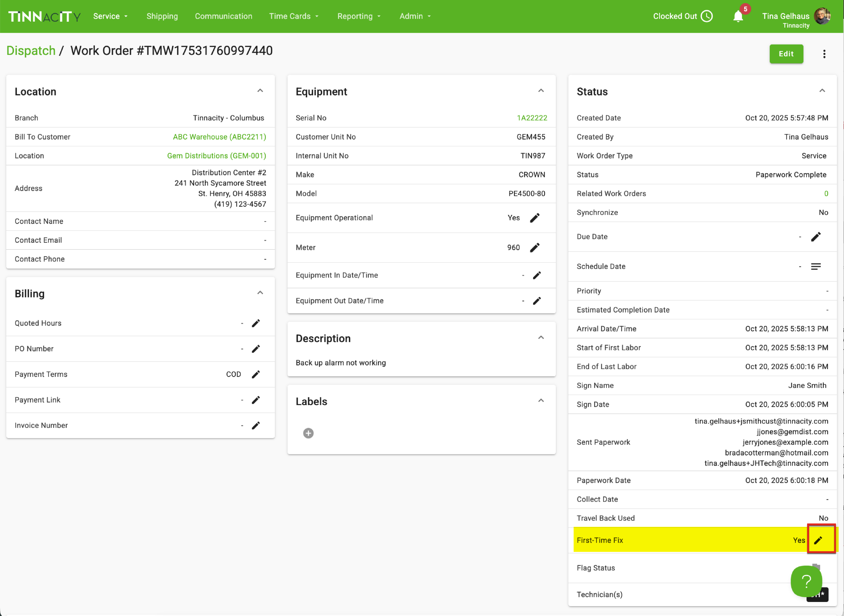The width and height of the screenshot is (844, 616).
Task: Collapse the Location panel
Action: click(x=260, y=91)
